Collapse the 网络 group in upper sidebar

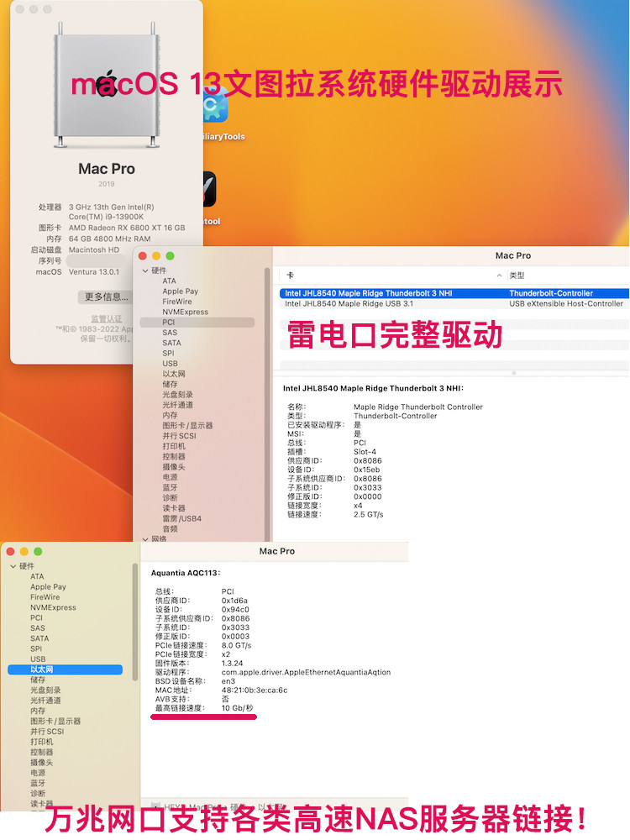point(145,539)
